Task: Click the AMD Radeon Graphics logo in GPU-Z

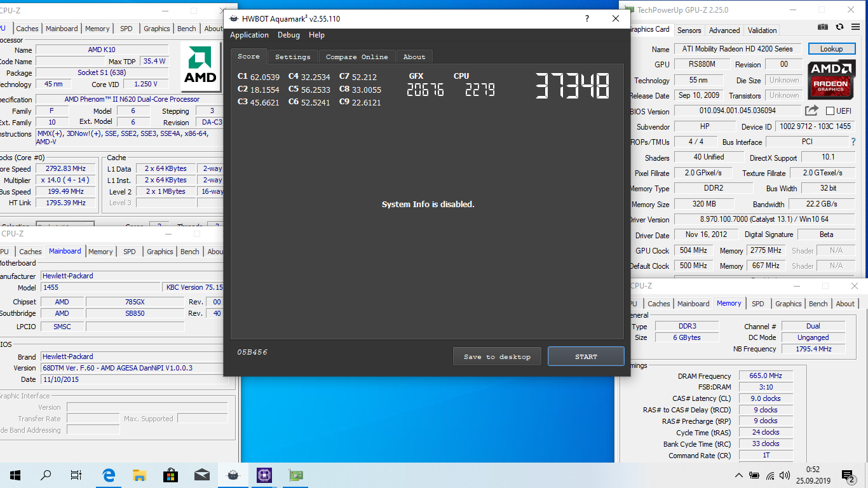Action: (831, 79)
